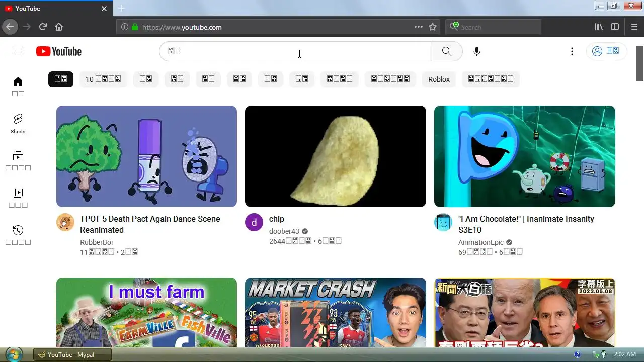Open the browser hamburger menu
Image resolution: width=644 pixels, height=362 pixels.
point(634,27)
